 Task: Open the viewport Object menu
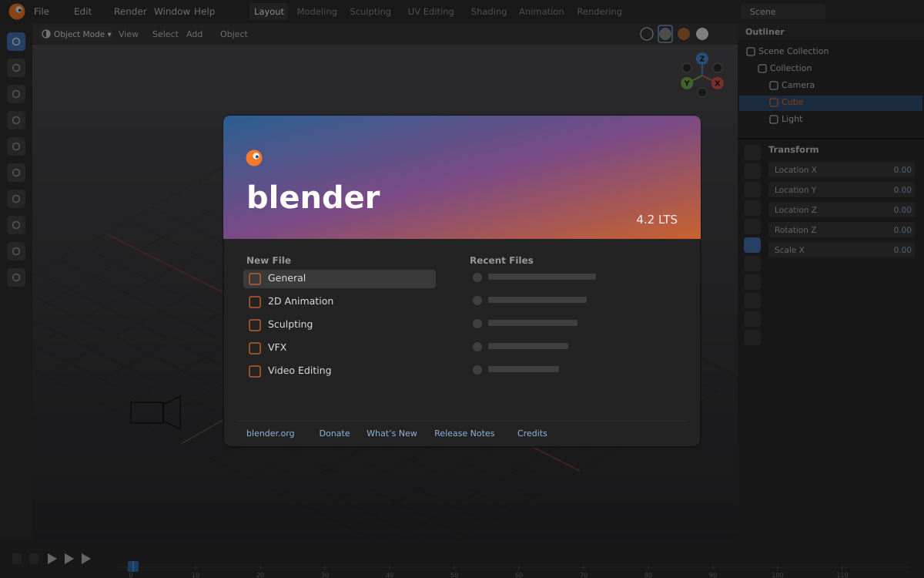(234, 34)
